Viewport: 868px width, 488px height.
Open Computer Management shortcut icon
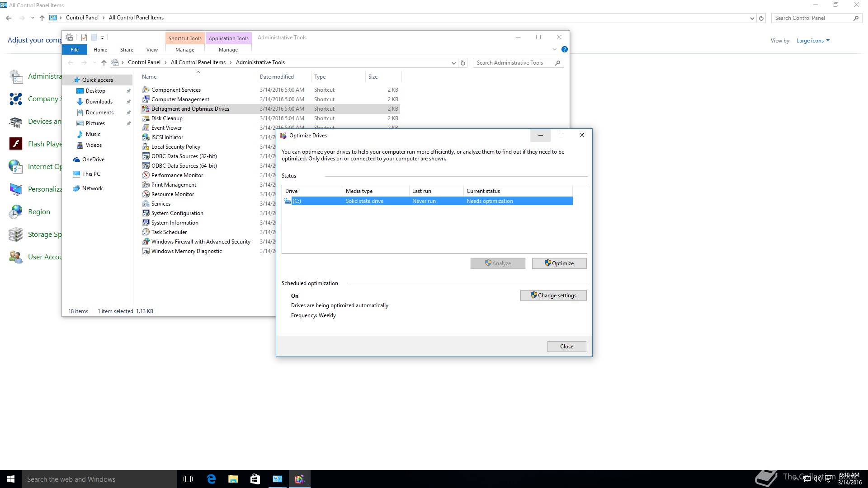[146, 99]
